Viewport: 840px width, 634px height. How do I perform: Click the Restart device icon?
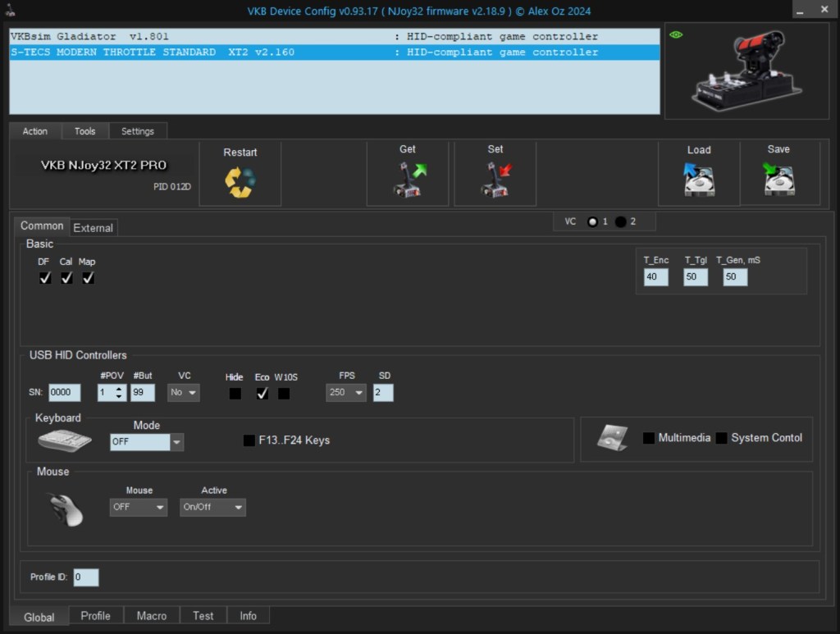240,181
